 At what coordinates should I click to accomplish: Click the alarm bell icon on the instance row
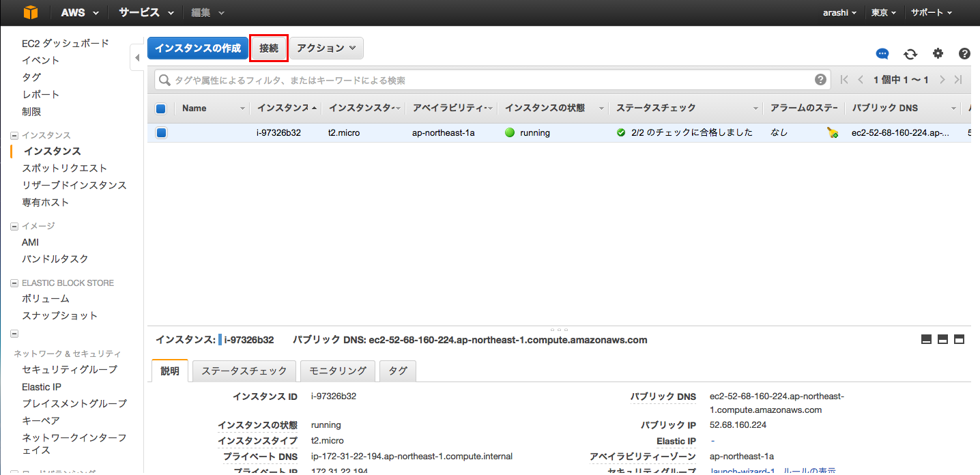click(x=832, y=132)
